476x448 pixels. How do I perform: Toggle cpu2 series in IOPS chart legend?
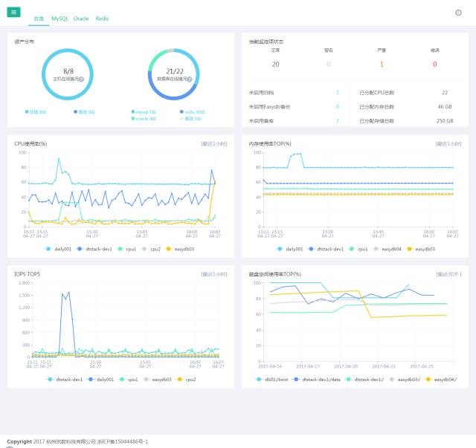tap(187, 380)
